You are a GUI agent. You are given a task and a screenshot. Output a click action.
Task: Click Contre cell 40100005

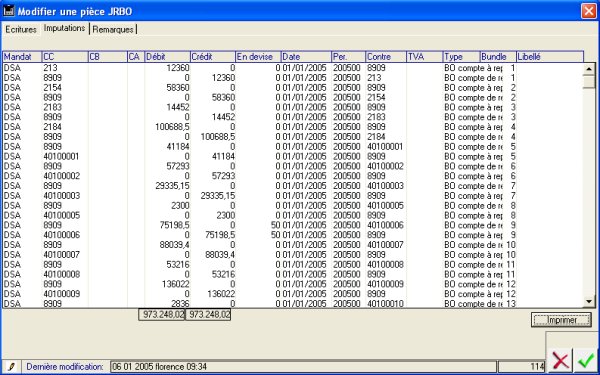click(385, 205)
